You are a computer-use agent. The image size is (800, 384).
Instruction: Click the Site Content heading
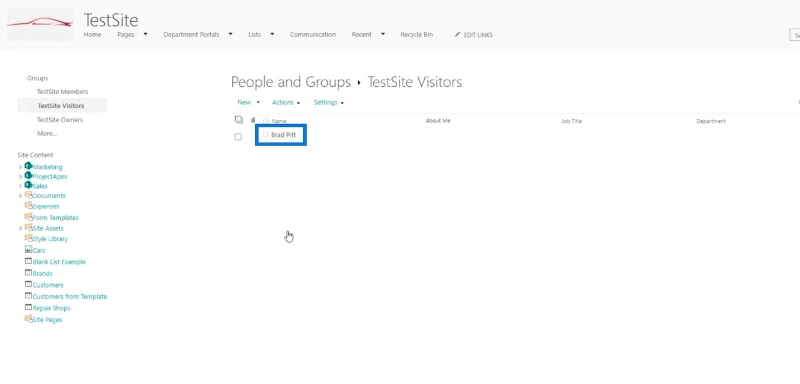click(x=35, y=155)
